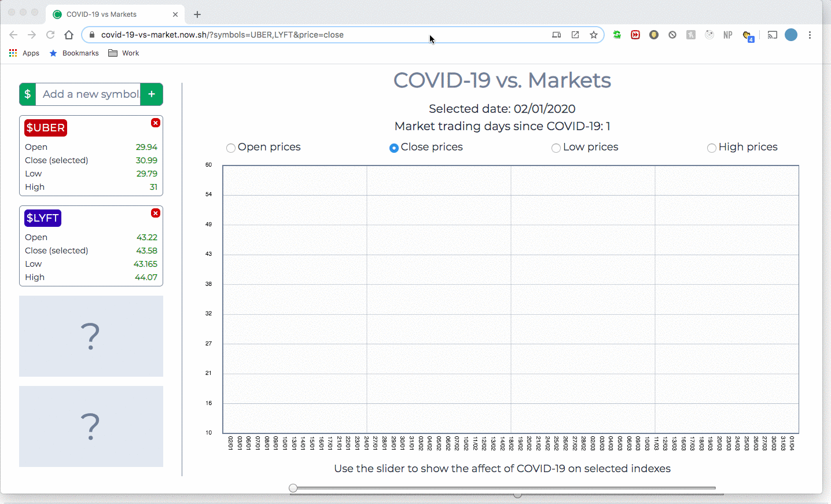This screenshot has height=504, width=831.
Task: Click the green plus to add a symbol
Action: (151, 94)
